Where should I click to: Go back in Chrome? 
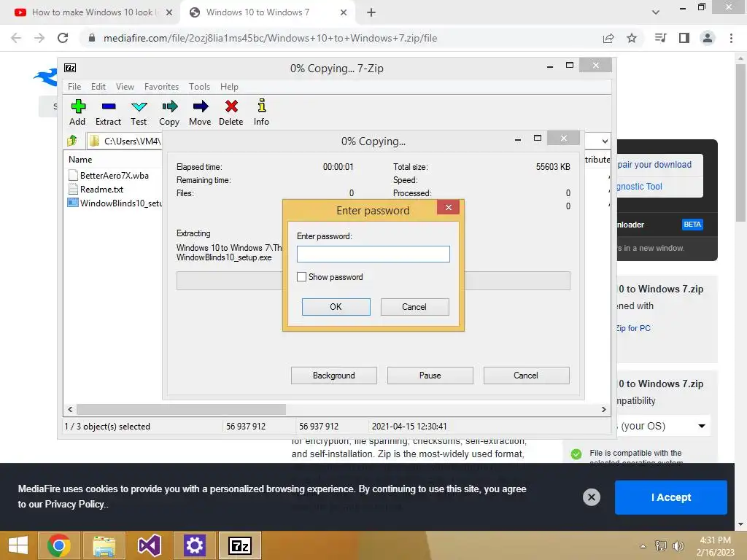(16, 38)
